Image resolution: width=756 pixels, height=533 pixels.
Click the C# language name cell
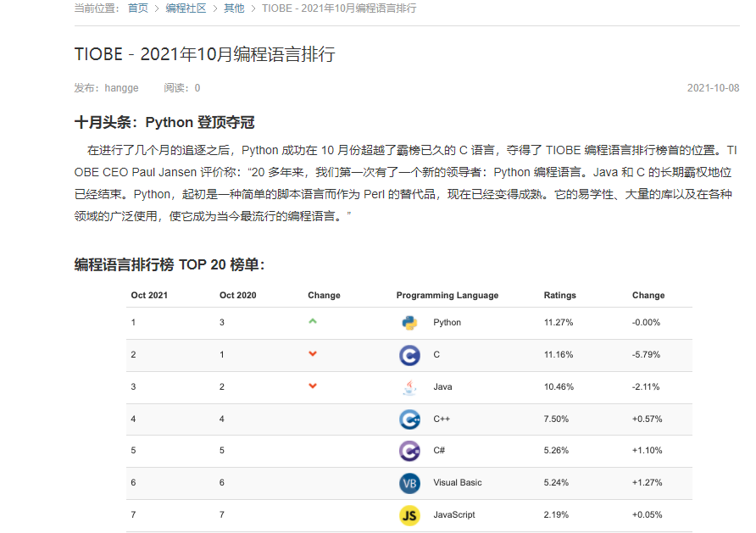coord(439,450)
